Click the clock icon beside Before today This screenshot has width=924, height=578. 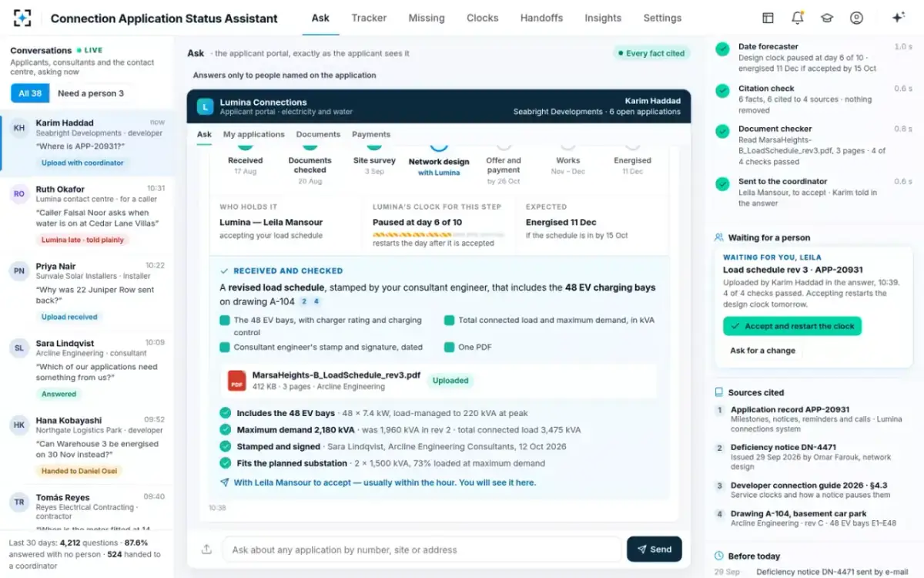click(x=718, y=556)
